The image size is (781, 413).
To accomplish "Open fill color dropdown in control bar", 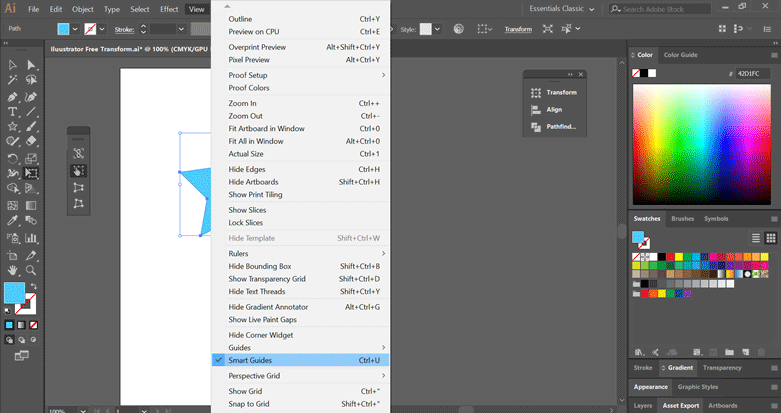I will (x=75, y=29).
